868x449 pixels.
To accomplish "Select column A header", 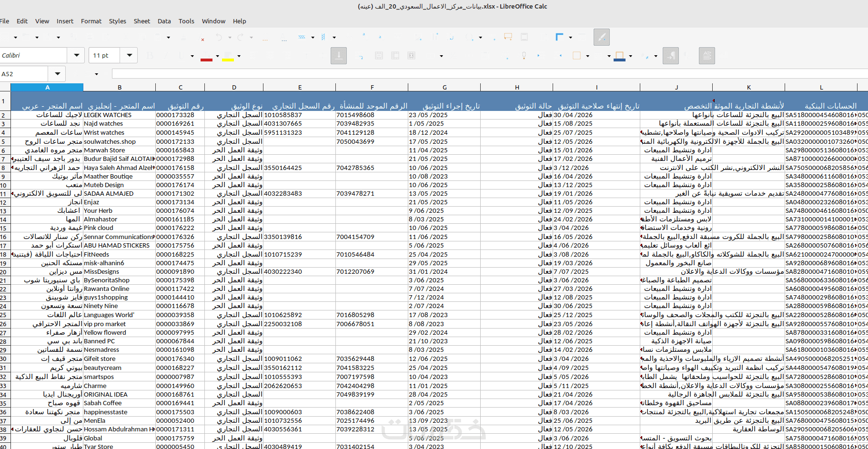I will [47, 87].
